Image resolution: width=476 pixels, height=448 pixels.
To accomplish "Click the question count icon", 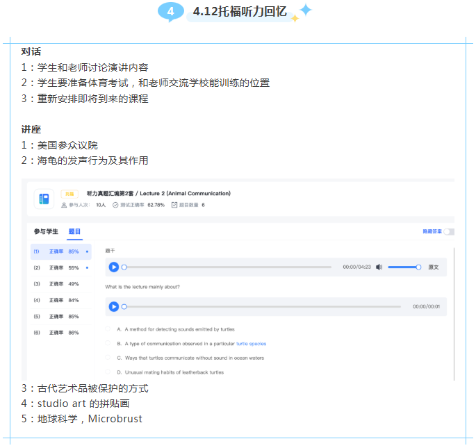I will [x=174, y=206].
